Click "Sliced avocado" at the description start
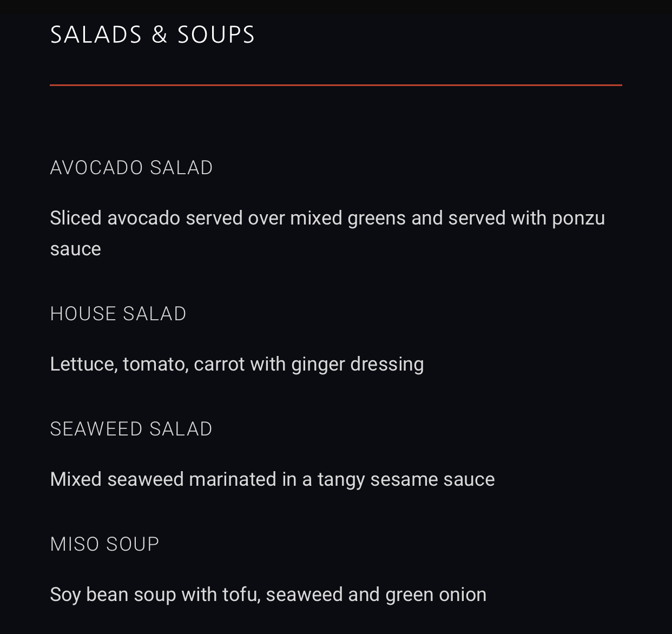The width and height of the screenshot is (672, 634). (115, 218)
